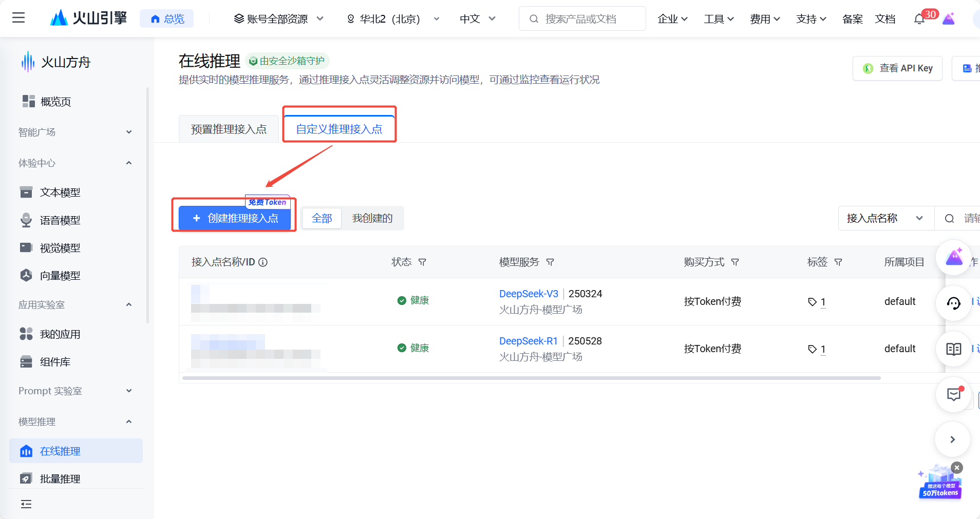Click the 查看 API Key button

(897, 68)
